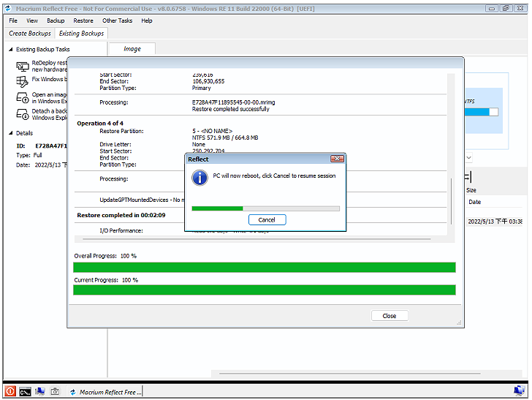Click the Date column header
This screenshot has width=532, height=400.
tap(475, 202)
